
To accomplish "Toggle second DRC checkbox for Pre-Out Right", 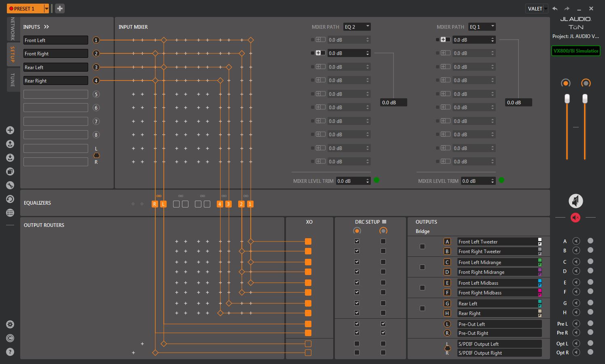I will 383,333.
